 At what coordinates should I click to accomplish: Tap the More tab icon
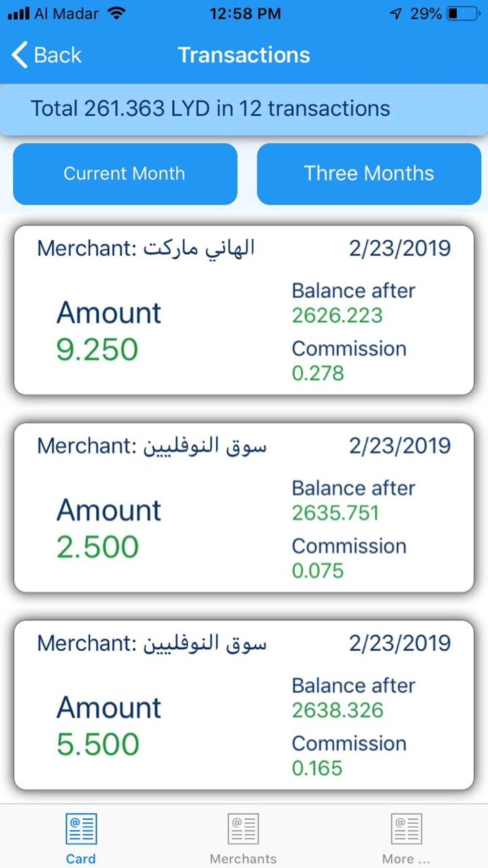(x=406, y=828)
